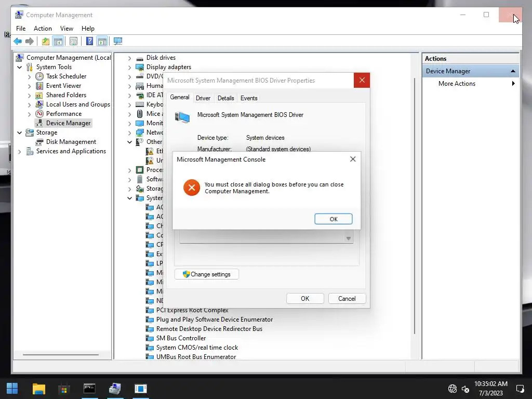Image resolution: width=532 pixels, height=399 pixels.
Task: Select Task Scheduler in the tree
Action: point(66,76)
